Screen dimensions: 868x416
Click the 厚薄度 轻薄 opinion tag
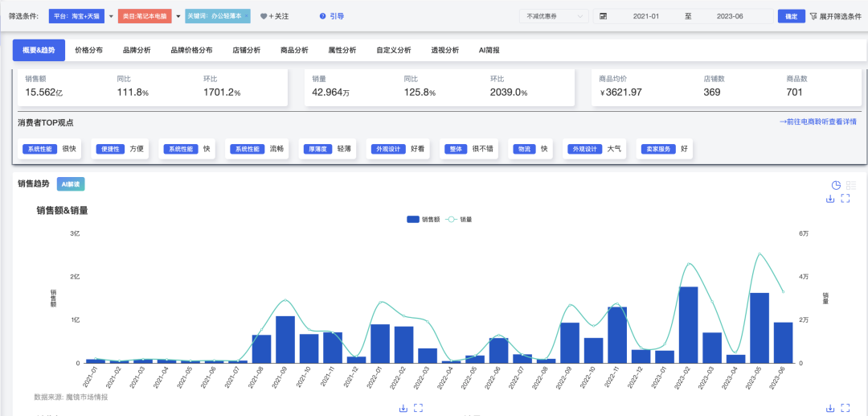click(327, 149)
